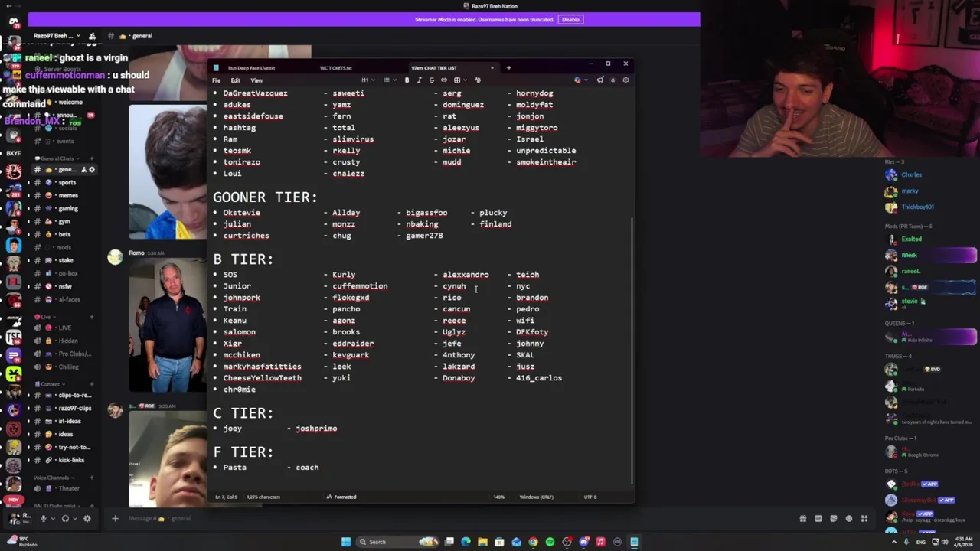Open the razo97-clips channel

(64, 409)
